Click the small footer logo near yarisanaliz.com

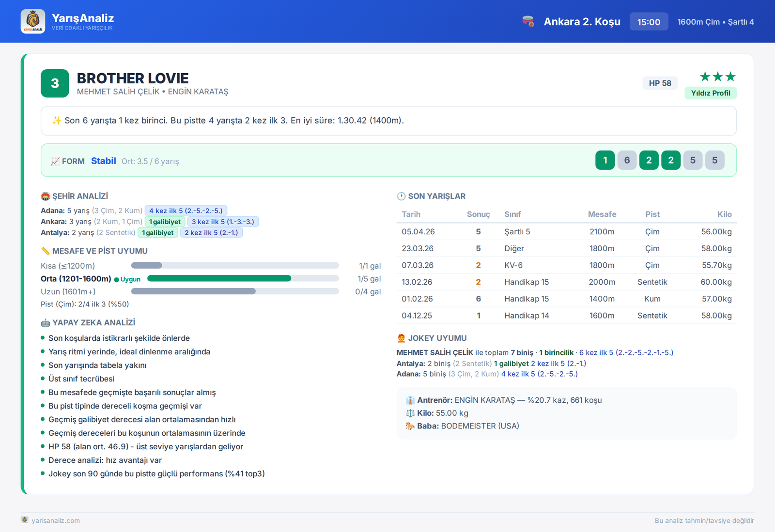point(25,520)
